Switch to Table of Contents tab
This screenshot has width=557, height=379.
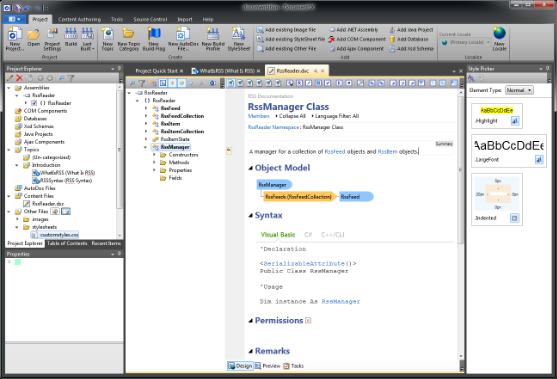coord(67,243)
